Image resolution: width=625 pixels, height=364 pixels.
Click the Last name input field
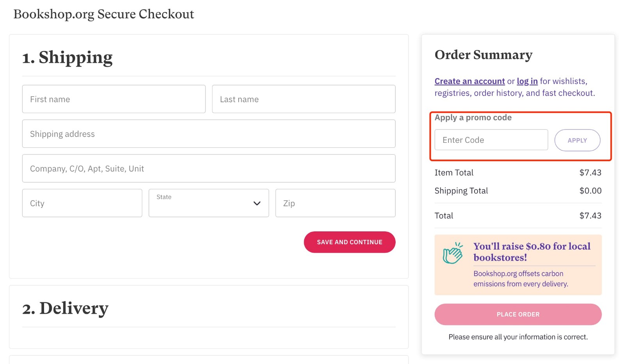coord(304,99)
